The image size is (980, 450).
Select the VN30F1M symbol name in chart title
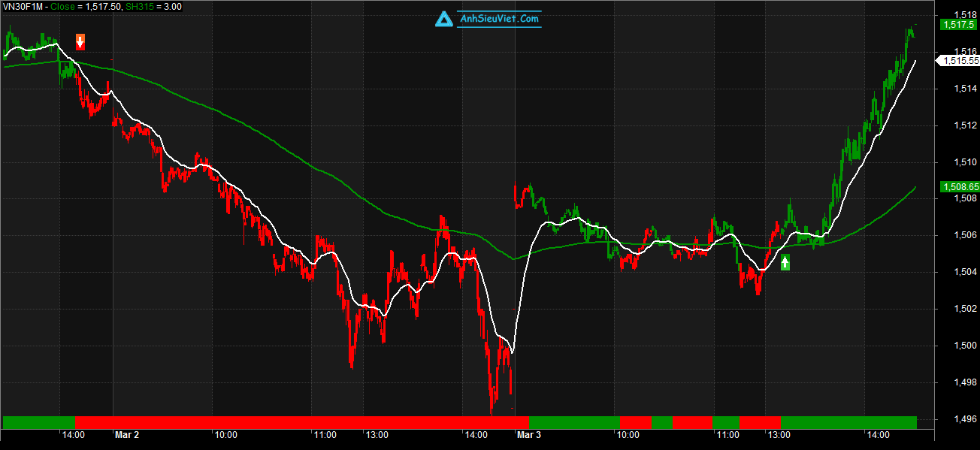(x=23, y=7)
